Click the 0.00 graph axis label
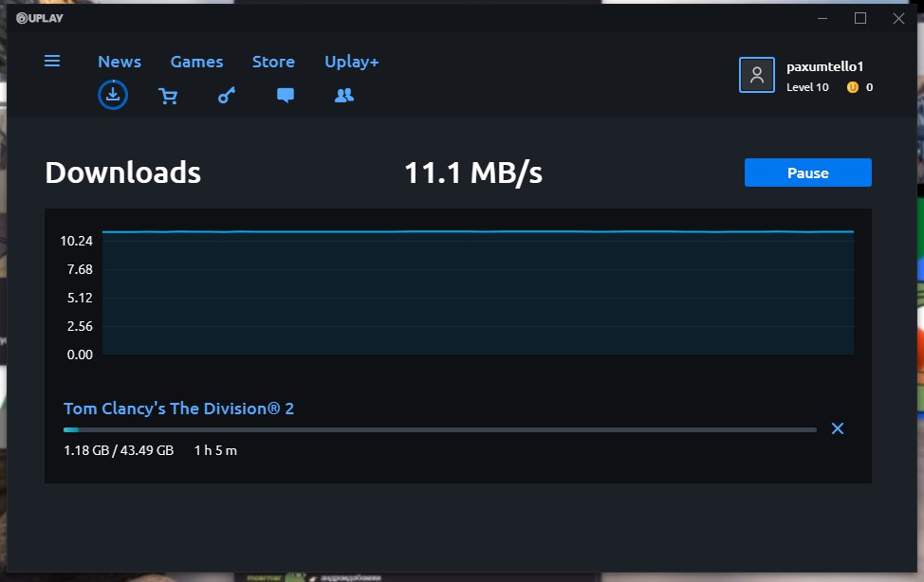 coord(80,355)
